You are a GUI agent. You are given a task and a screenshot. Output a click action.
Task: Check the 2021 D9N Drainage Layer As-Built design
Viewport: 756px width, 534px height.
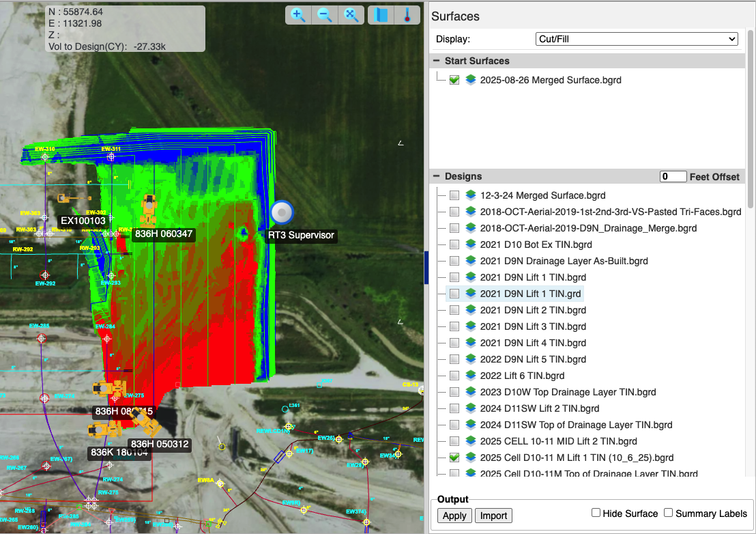pyautogui.click(x=454, y=261)
